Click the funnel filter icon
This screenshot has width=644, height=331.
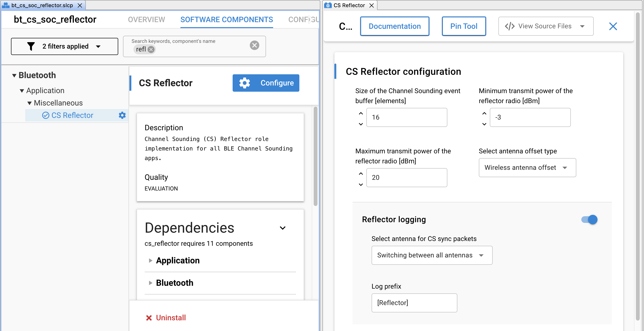pyautogui.click(x=31, y=46)
